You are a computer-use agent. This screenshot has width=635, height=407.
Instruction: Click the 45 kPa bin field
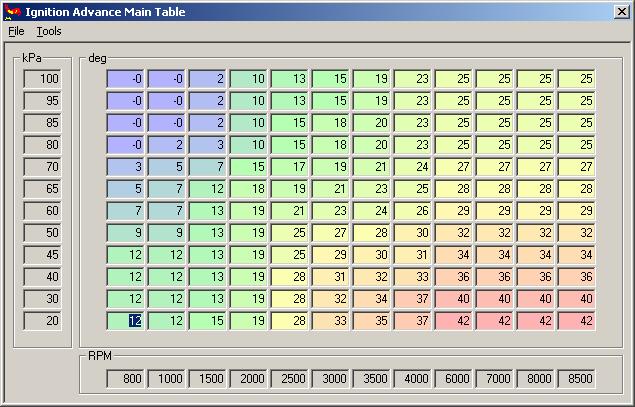[x=43, y=255]
